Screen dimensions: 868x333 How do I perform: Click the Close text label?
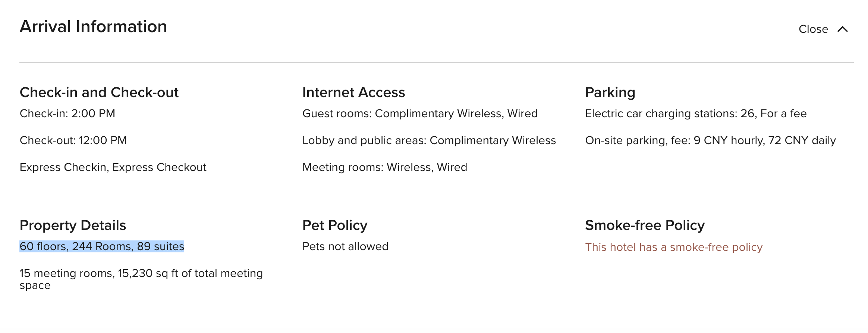tap(813, 29)
